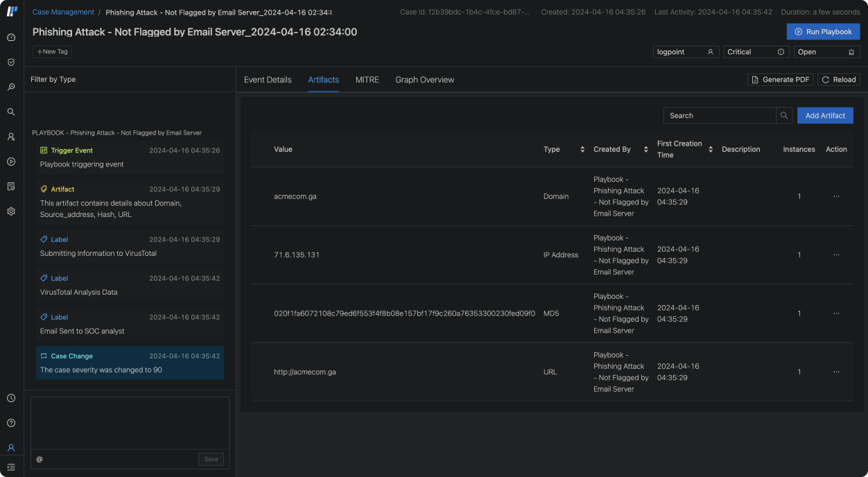Image resolution: width=868 pixels, height=477 pixels.
Task: Open the playbook play-circle sidebar icon
Action: [11, 162]
